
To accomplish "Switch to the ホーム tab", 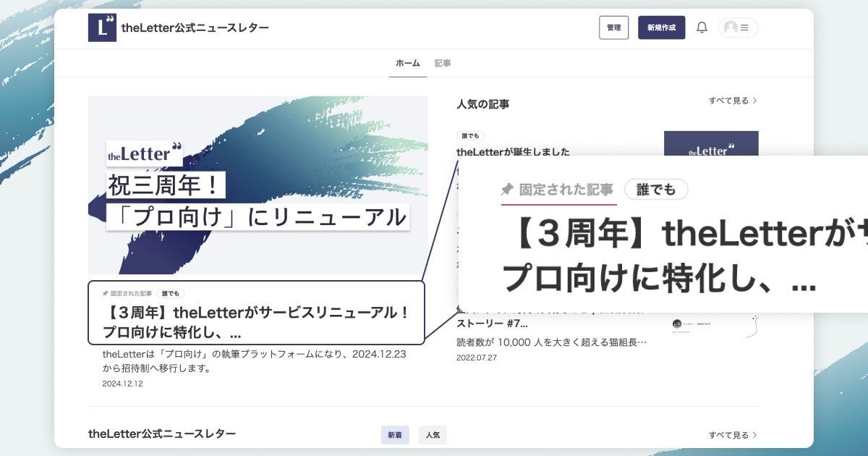I will (x=407, y=63).
